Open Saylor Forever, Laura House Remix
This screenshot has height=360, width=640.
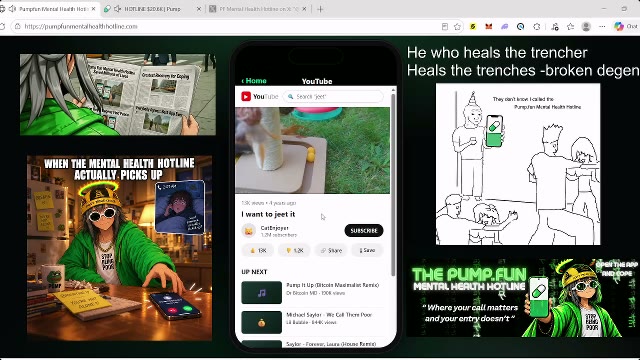pyautogui.click(x=331, y=344)
